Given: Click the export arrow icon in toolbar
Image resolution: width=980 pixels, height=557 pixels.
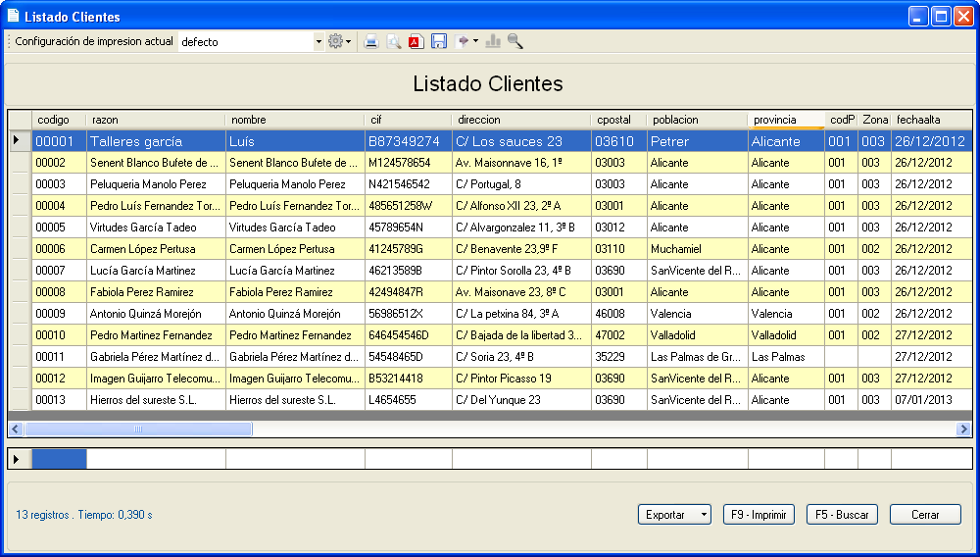Looking at the screenshot, I should point(463,41).
